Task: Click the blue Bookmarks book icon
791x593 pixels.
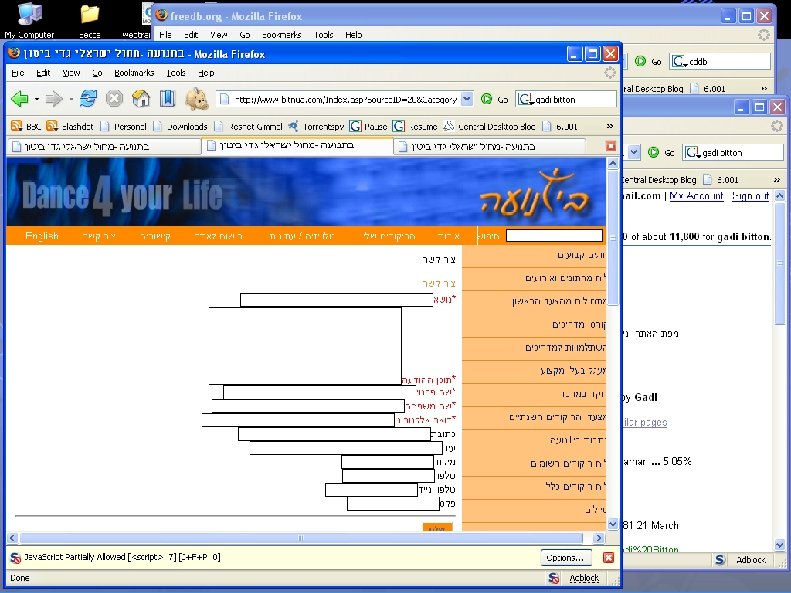Action: tap(167, 99)
